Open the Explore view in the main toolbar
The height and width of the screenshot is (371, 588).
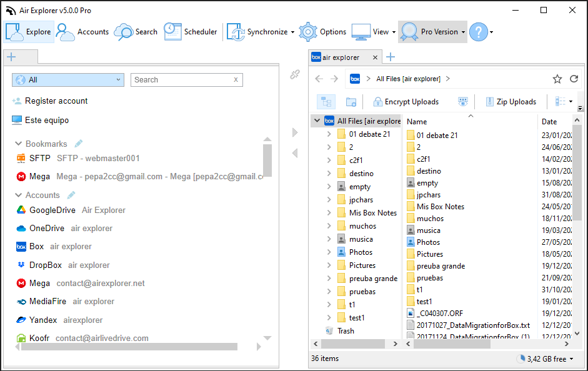(x=29, y=32)
